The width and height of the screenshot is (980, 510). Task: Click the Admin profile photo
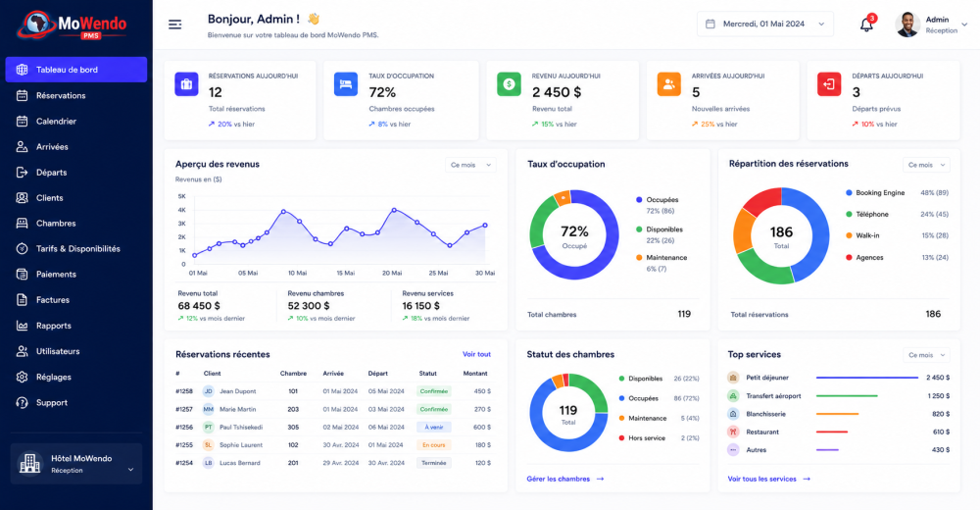[907, 25]
